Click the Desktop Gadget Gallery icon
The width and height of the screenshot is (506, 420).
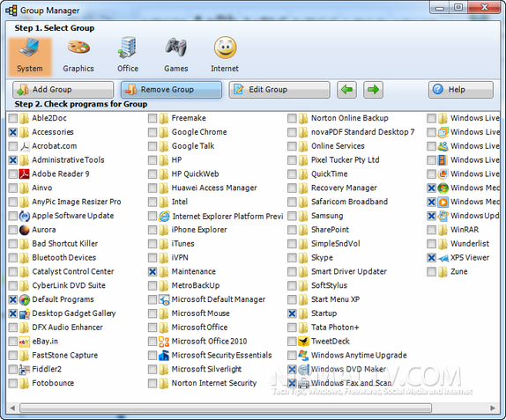(x=24, y=313)
